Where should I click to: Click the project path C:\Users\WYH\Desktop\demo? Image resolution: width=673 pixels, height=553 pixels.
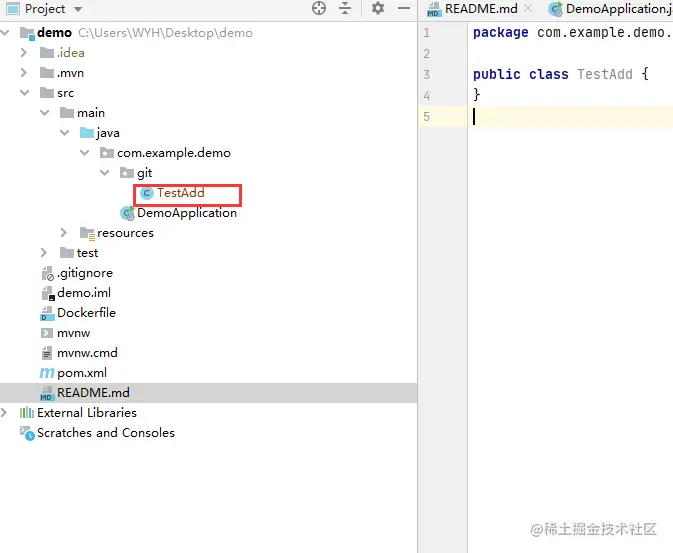coord(165,33)
